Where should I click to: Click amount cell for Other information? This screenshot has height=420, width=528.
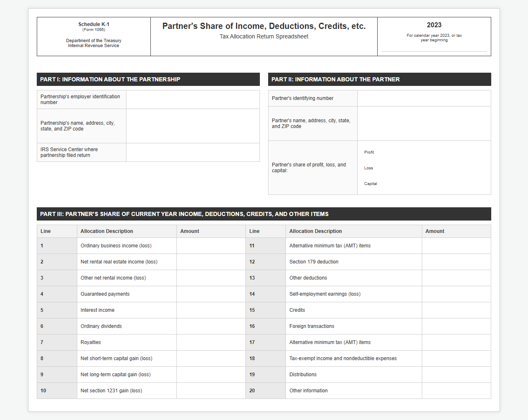coord(457,391)
